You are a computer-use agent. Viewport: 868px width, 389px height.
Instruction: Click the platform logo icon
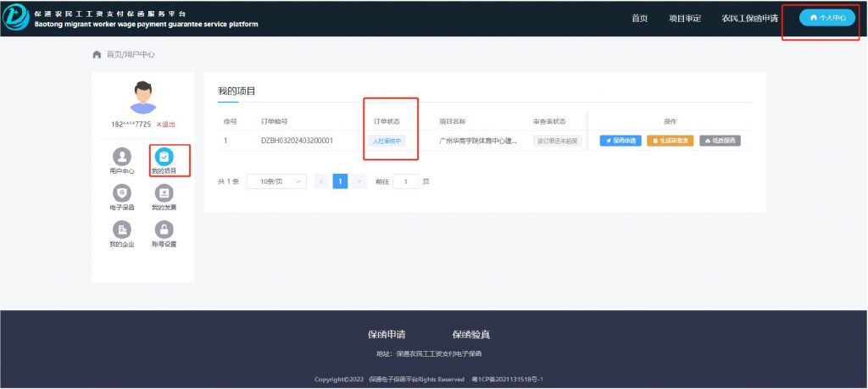click(16, 18)
